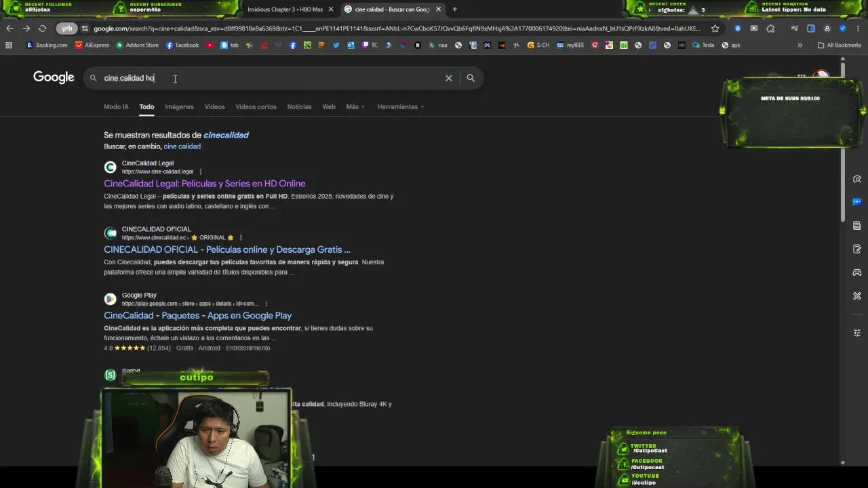Open a new browser tab
This screenshot has height=488, width=868.
pyautogui.click(x=454, y=9)
